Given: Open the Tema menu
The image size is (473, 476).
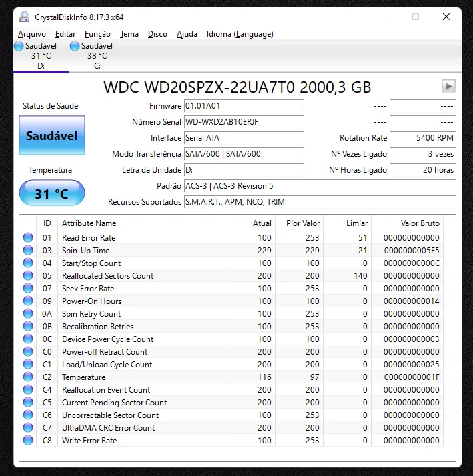Looking at the screenshot, I should (x=129, y=34).
